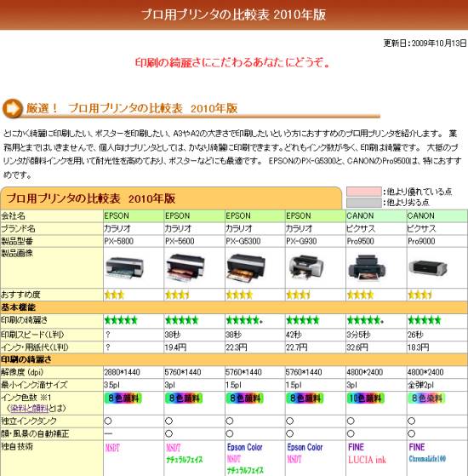Click the 基本機能 section header row

click(x=233, y=307)
